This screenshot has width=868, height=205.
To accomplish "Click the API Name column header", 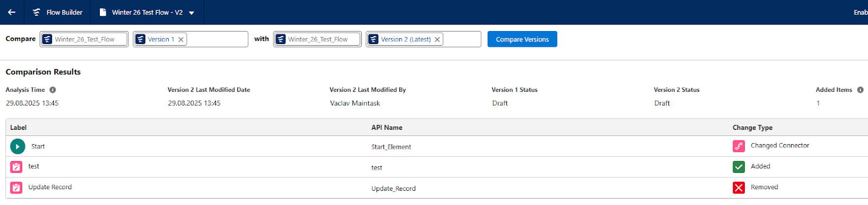I will coord(387,127).
